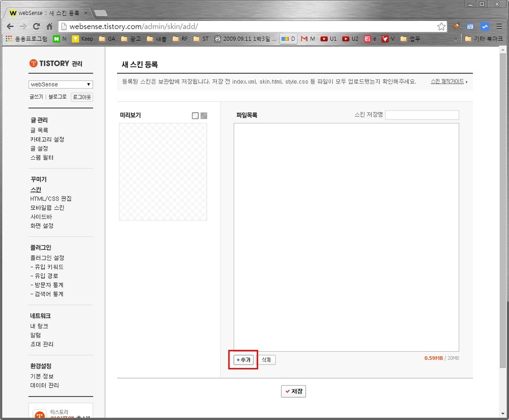This screenshot has width=509, height=420.
Task: Open the RF bookmark folder
Action: [180, 39]
